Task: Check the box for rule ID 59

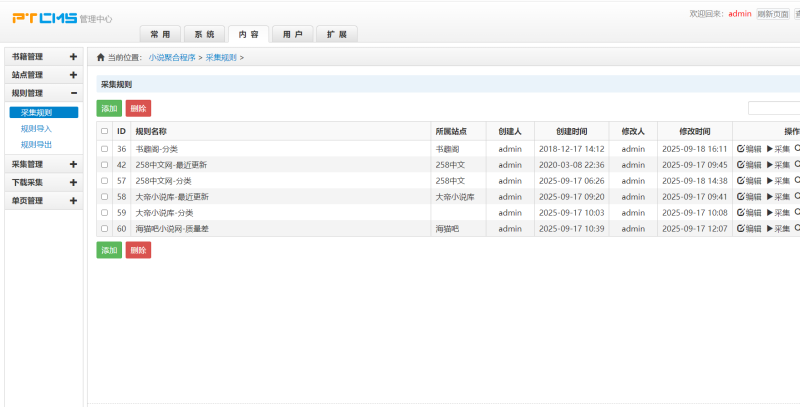Action: (x=105, y=213)
